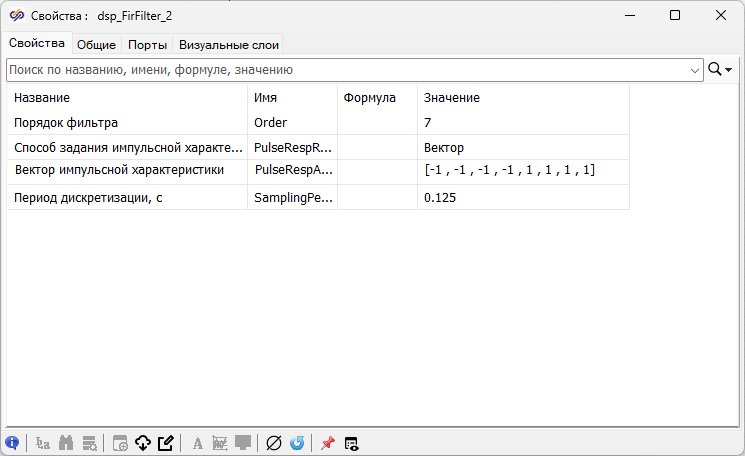Click the letter A font icon
Screen dimensions: 745x456
coord(198,443)
